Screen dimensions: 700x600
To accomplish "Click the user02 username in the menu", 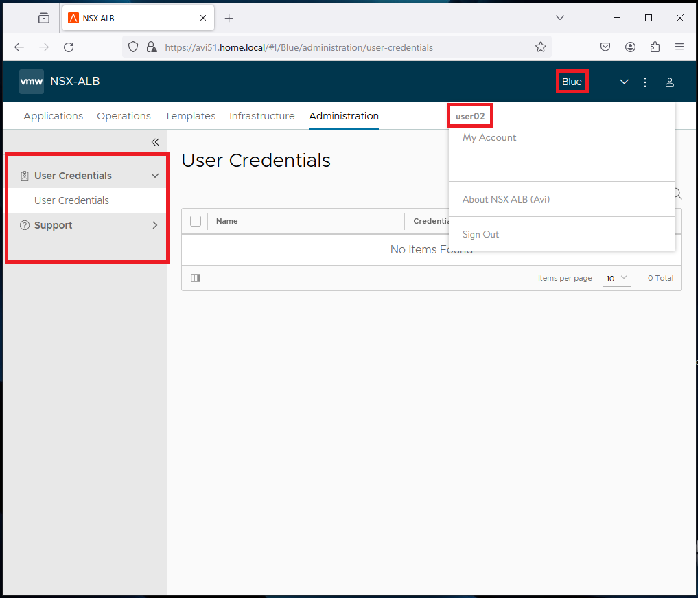I will pyautogui.click(x=470, y=117).
